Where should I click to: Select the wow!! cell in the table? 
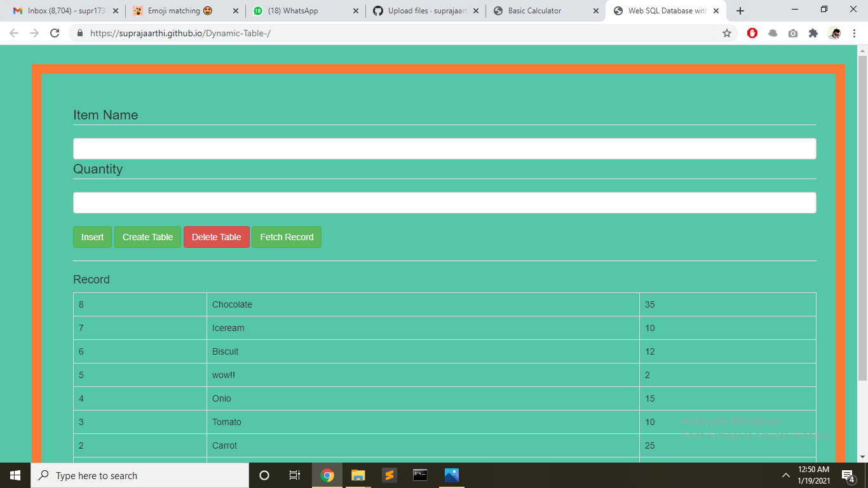pos(423,375)
